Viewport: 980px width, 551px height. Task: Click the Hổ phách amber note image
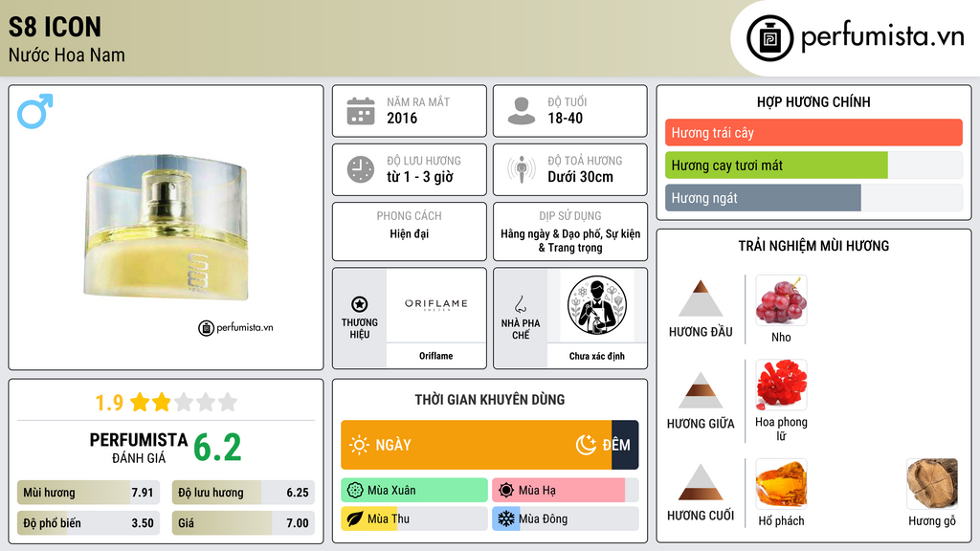point(781,483)
